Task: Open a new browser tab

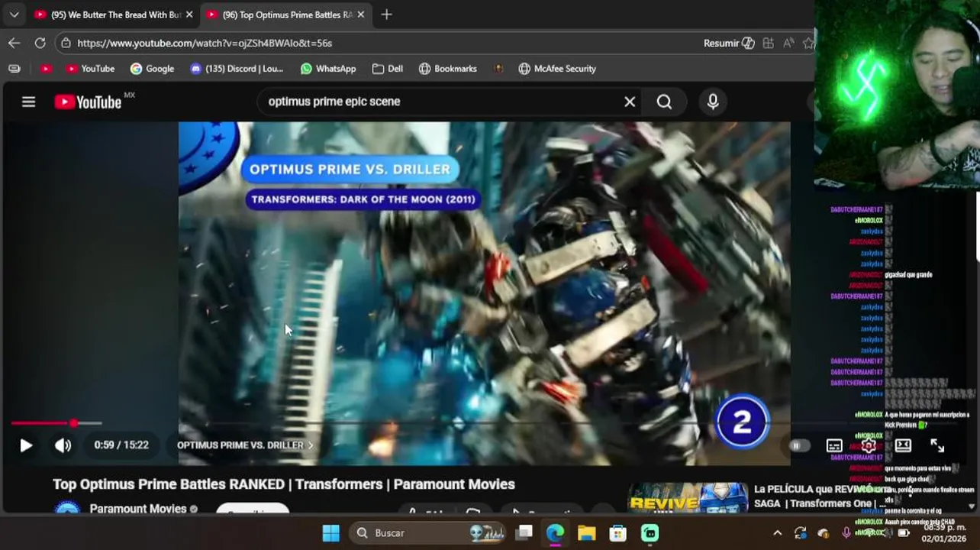Action: [x=386, y=15]
